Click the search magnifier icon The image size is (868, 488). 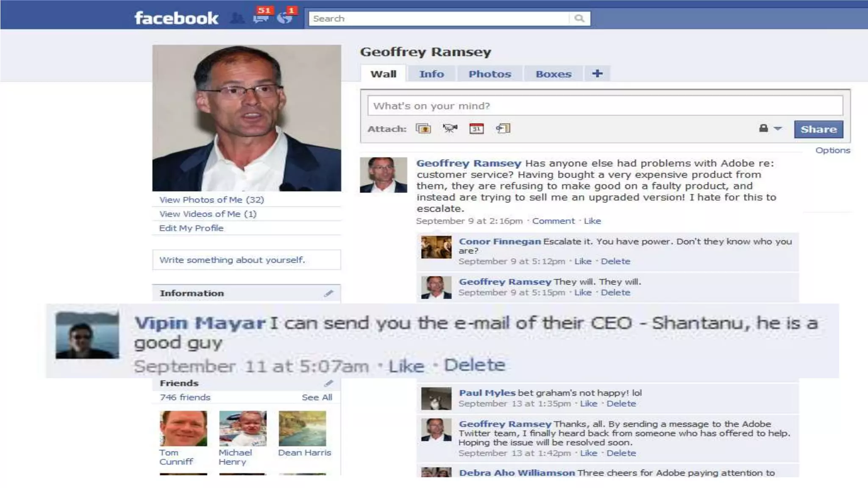(x=579, y=18)
